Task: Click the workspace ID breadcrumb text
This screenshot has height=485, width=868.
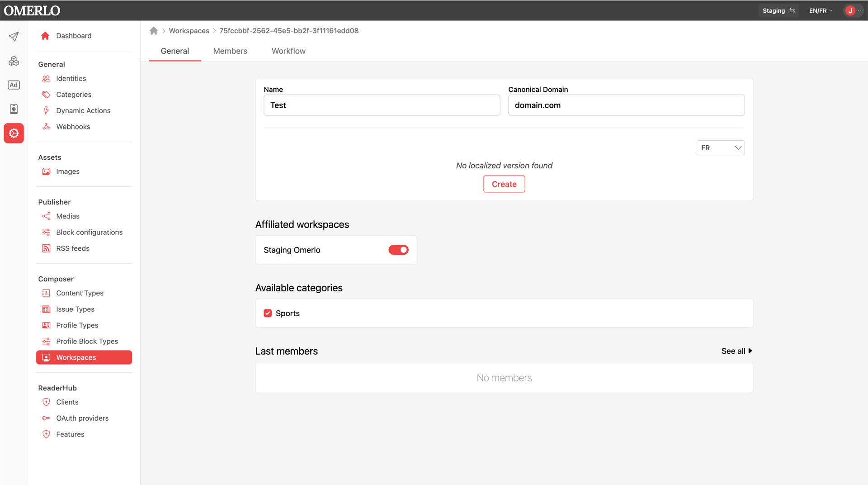Action: 289,31
